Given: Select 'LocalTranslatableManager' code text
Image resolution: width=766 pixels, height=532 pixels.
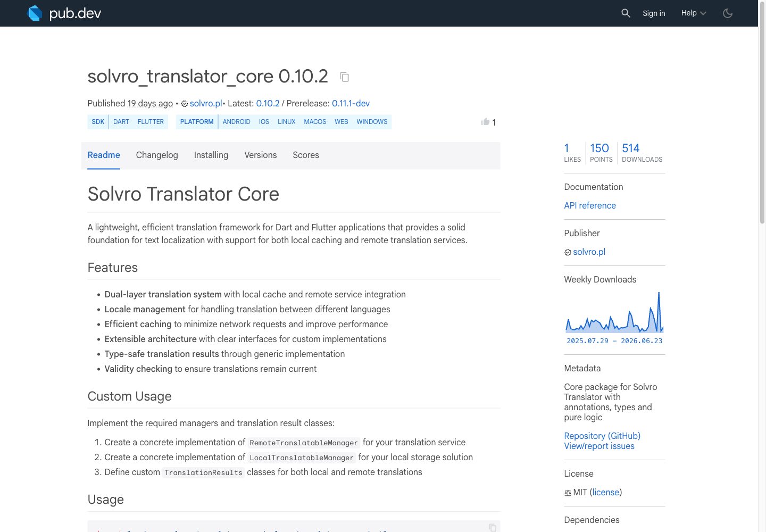Looking at the screenshot, I should tap(302, 458).
